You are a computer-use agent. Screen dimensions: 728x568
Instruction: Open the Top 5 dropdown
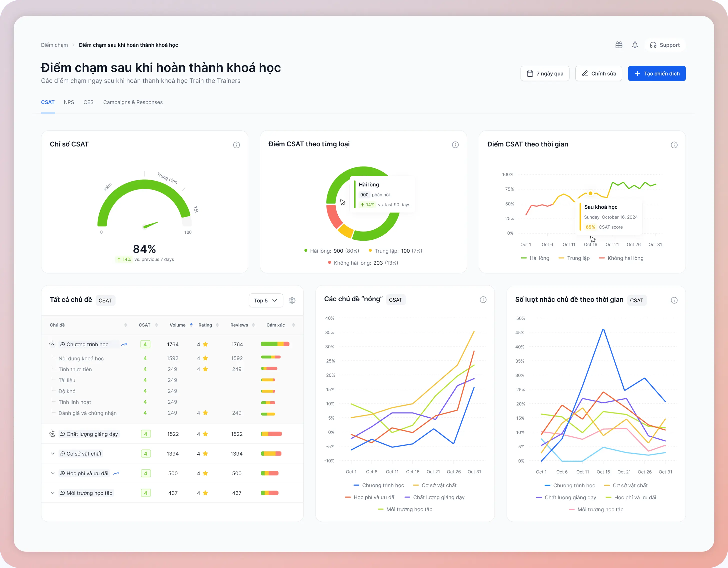click(x=266, y=300)
